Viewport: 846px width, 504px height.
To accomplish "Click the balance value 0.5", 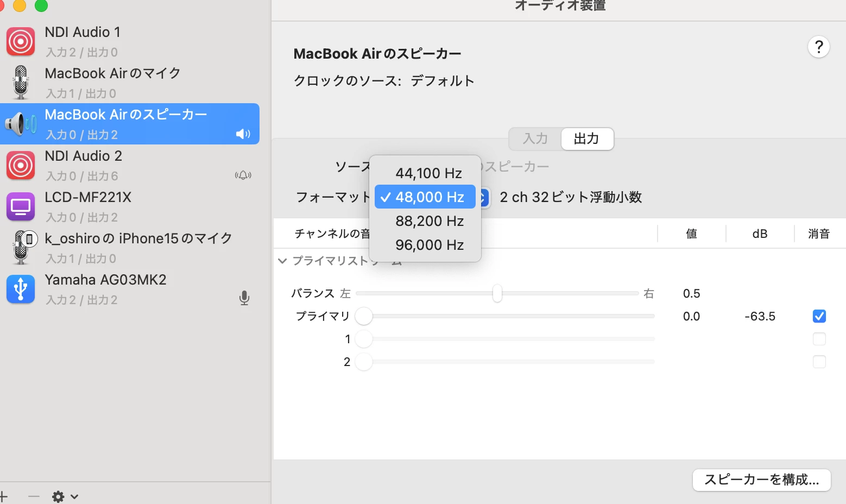I will click(691, 293).
